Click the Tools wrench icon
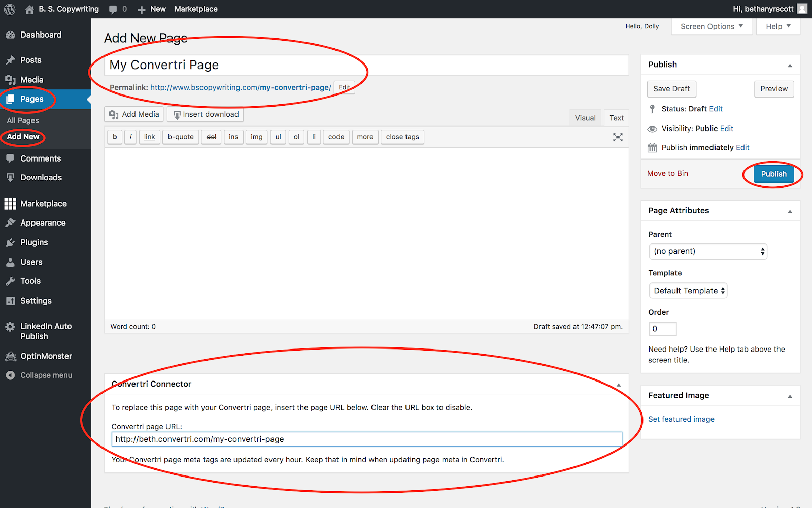 click(10, 281)
